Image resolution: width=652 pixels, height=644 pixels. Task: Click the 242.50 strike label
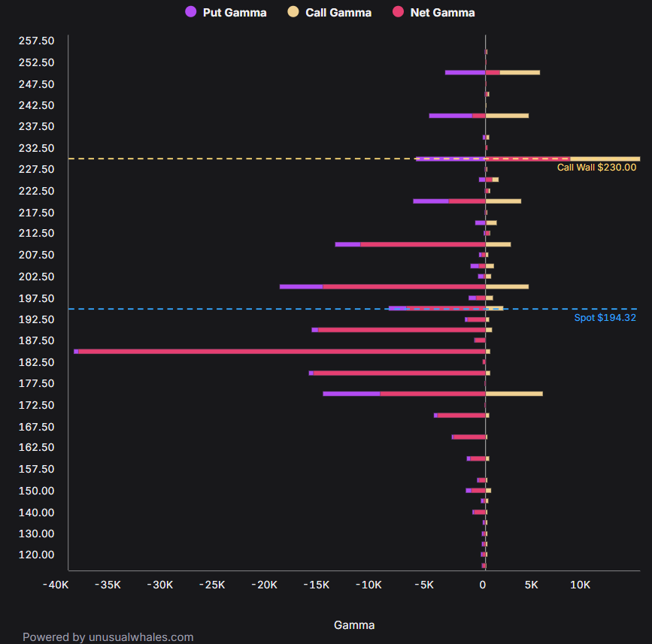click(37, 105)
